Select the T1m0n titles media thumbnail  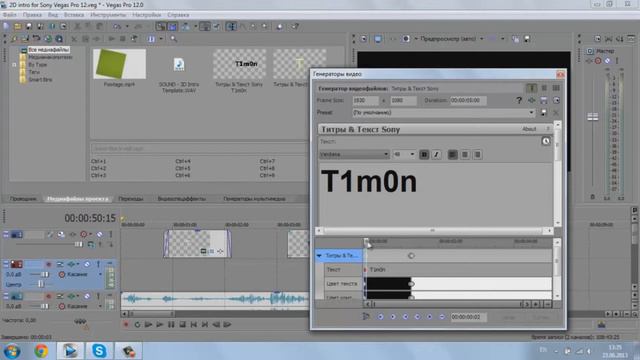click(x=239, y=64)
